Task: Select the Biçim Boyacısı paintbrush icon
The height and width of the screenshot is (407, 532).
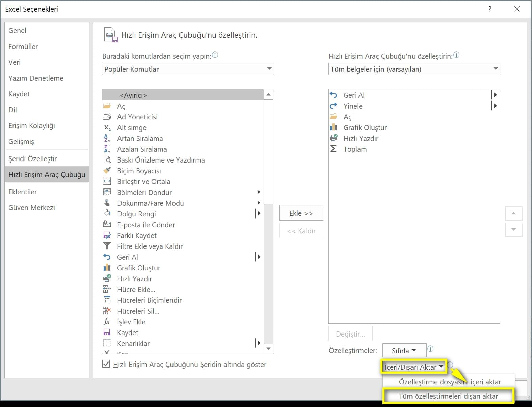Action: 107,171
